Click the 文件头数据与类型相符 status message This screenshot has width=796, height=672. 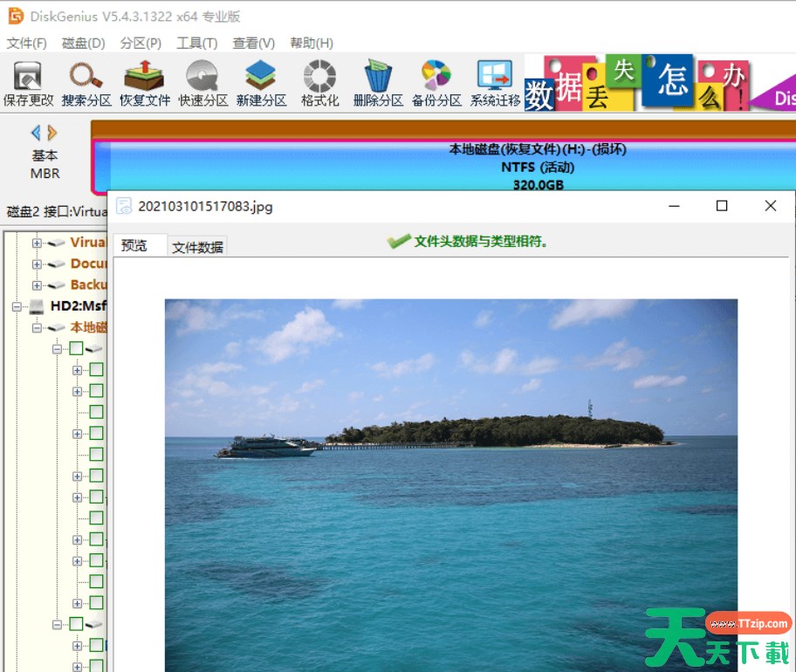click(x=481, y=242)
